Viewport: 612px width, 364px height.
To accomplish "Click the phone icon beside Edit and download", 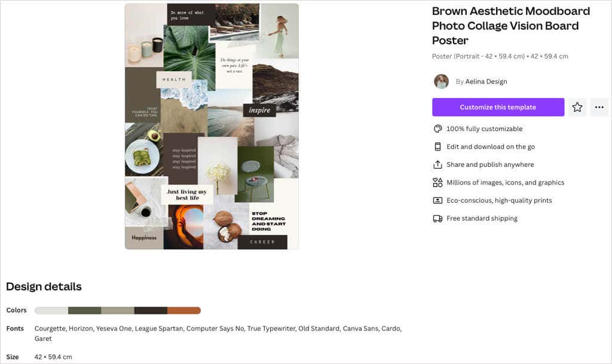I will point(437,146).
